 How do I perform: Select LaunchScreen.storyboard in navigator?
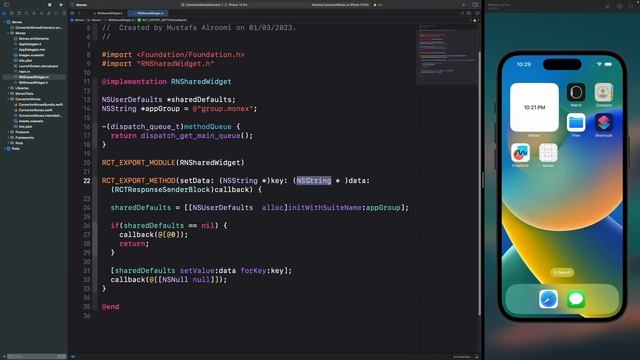point(38,66)
